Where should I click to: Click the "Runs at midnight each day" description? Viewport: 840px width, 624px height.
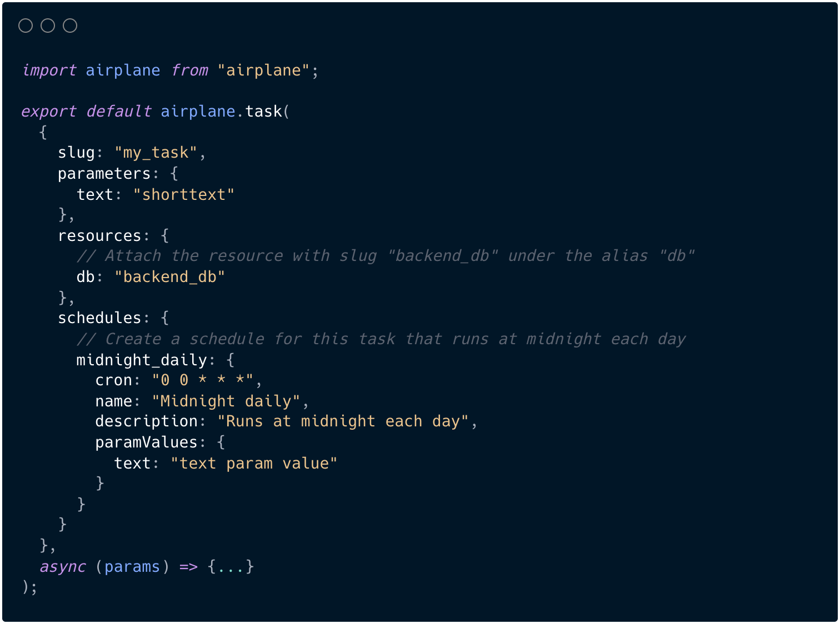click(343, 421)
